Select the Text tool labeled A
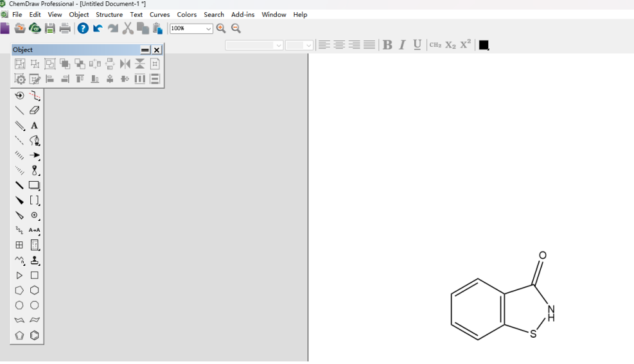 (x=35, y=126)
